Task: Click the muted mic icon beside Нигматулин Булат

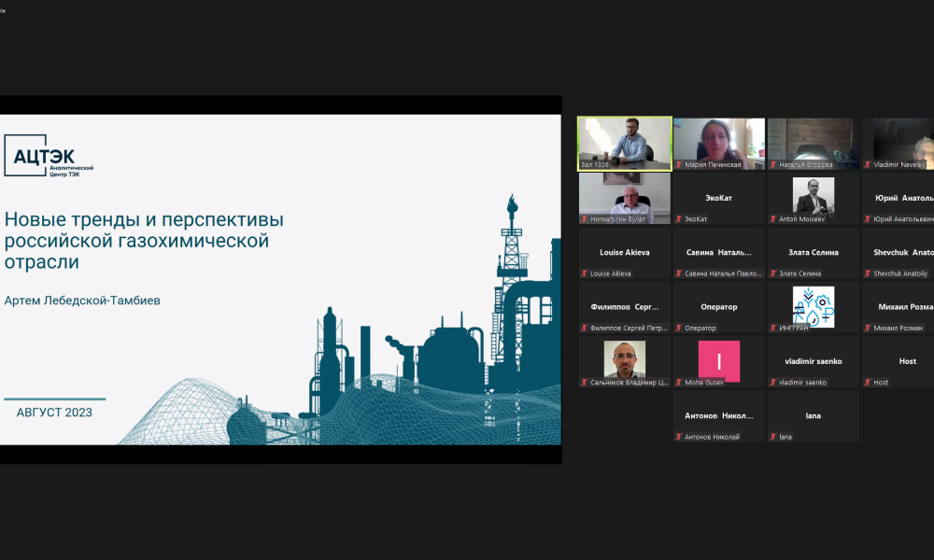Action: pyautogui.click(x=585, y=219)
